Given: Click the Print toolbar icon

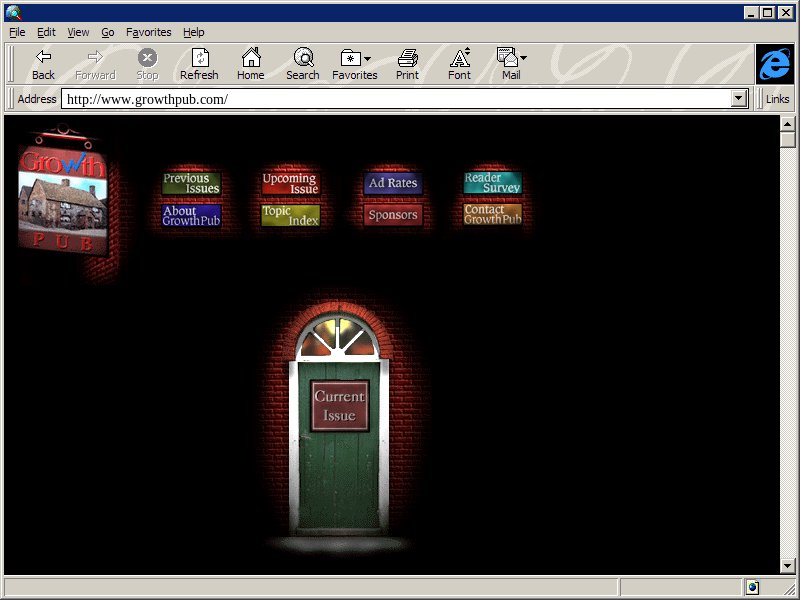Looking at the screenshot, I should (x=407, y=58).
